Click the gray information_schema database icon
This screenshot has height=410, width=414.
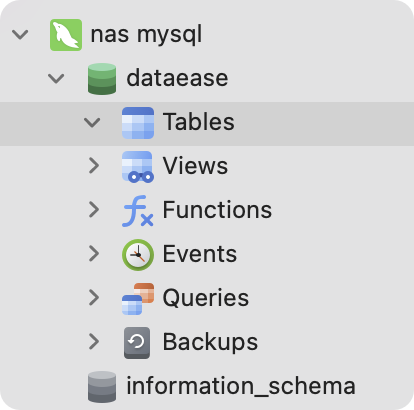tap(102, 387)
